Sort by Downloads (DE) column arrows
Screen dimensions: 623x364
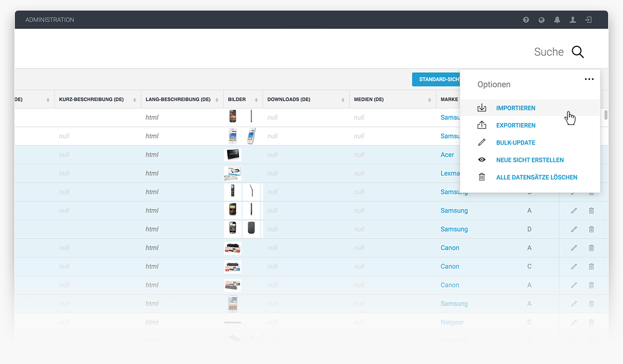point(343,100)
